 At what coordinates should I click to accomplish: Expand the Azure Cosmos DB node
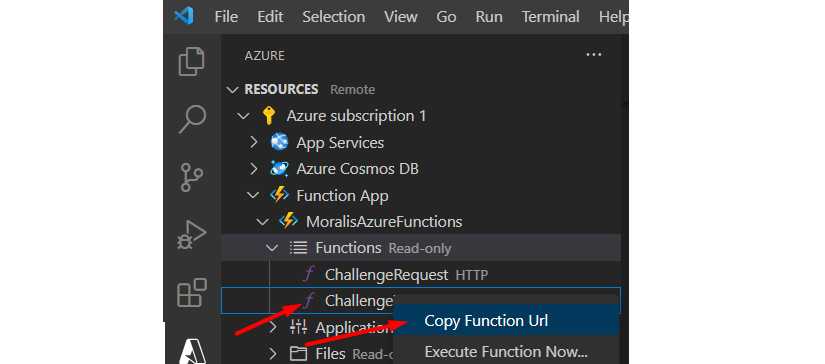coord(254,169)
